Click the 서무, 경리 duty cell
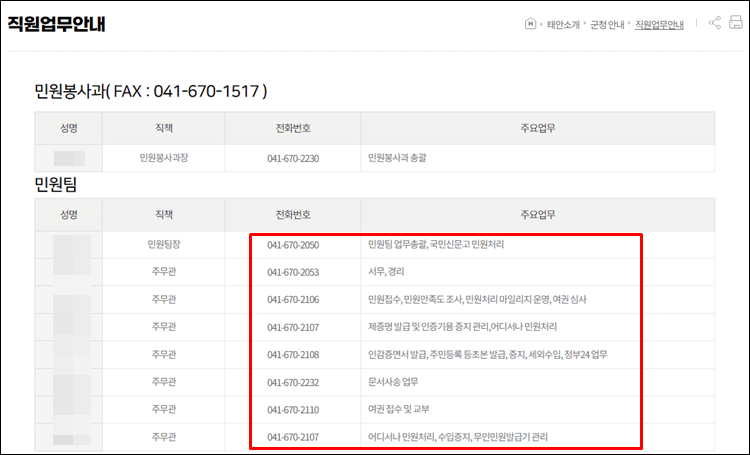This screenshot has height=455, width=750. point(538,272)
